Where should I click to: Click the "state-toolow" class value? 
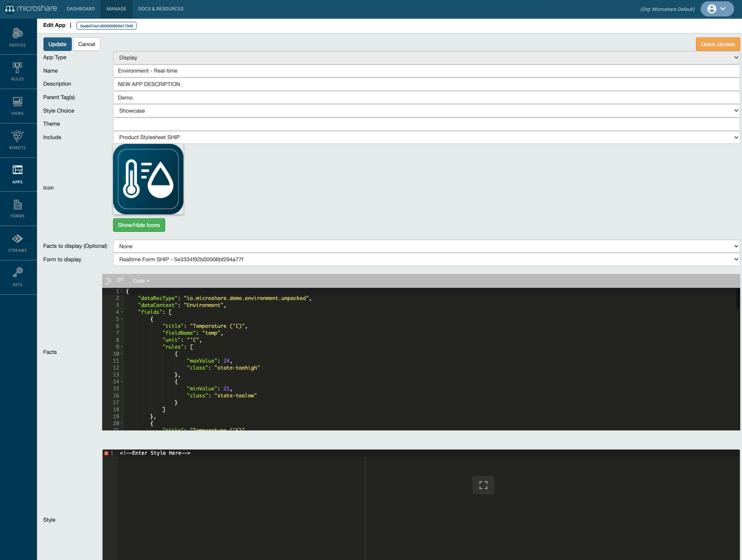[x=236, y=396]
